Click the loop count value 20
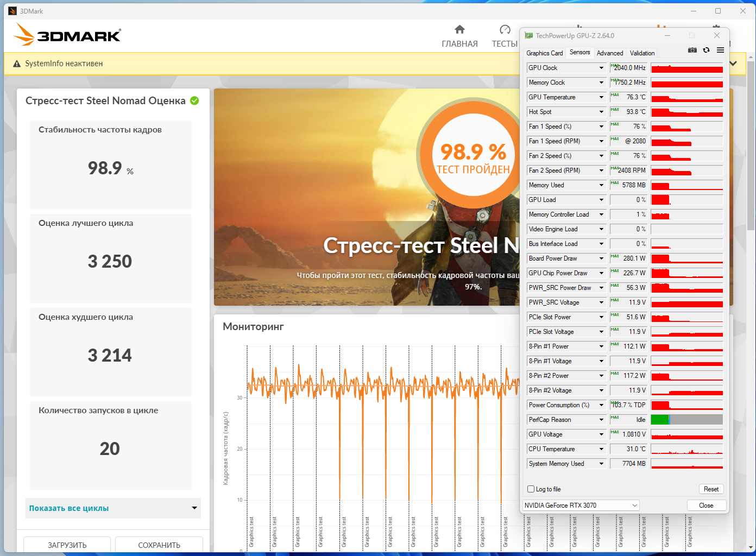Screen dimensions: 756x556 (110, 449)
